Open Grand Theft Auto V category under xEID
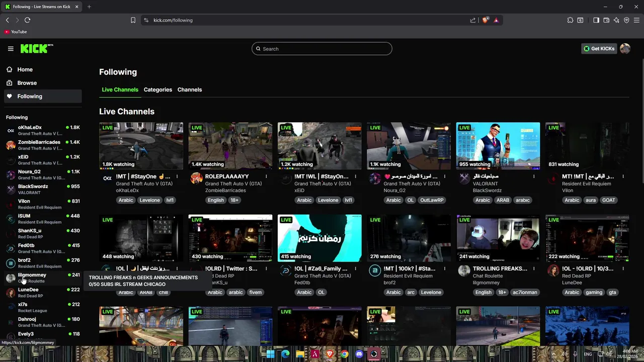Viewport: 644px width, 362px height. pos(323,184)
